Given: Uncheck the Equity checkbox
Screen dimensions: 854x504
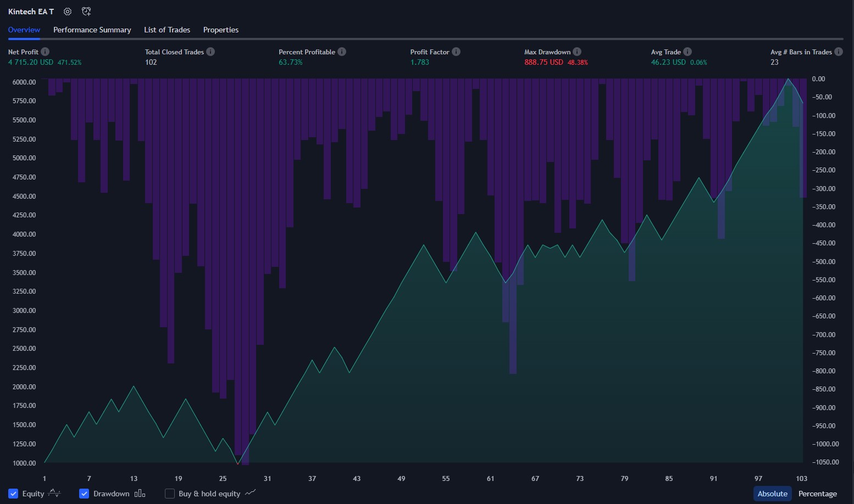Looking at the screenshot, I should pyautogui.click(x=13, y=494).
